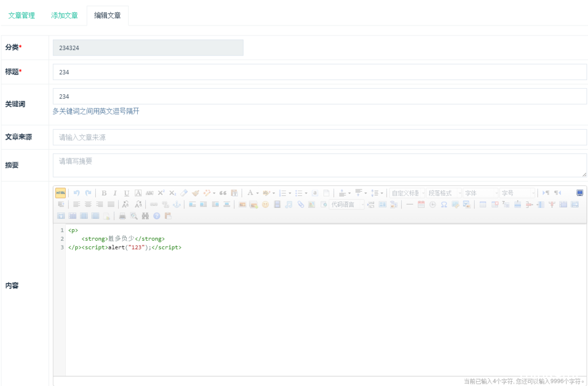The height and width of the screenshot is (386, 588).
Task: Insert the time clock icon
Action: (432, 205)
